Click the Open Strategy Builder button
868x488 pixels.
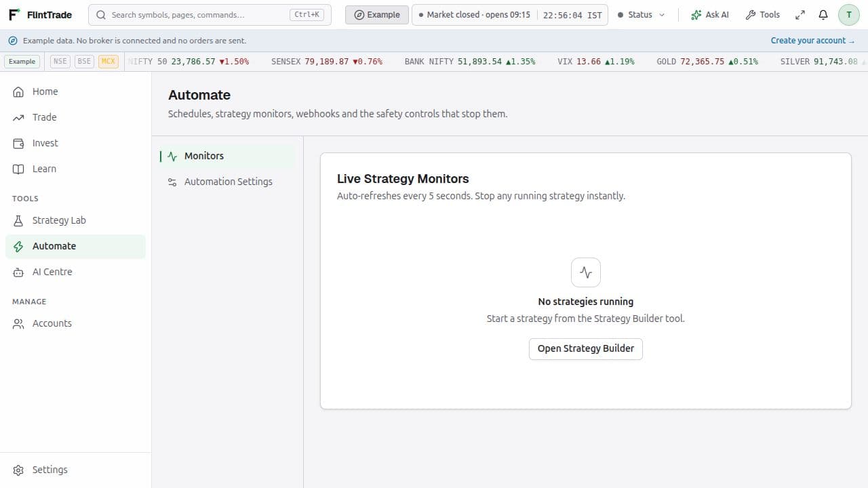pos(586,348)
